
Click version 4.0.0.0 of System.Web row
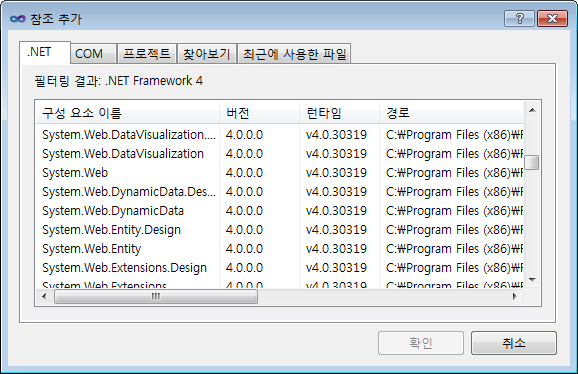coord(244,173)
